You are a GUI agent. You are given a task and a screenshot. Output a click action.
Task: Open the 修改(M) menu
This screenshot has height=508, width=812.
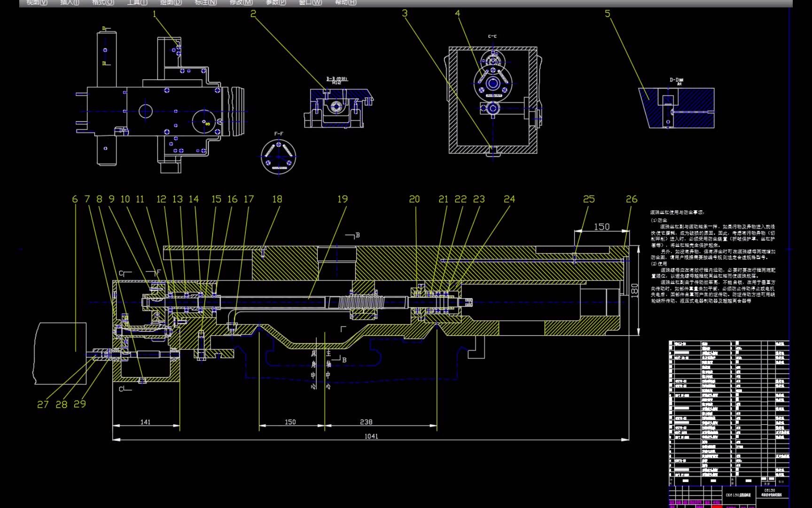(x=241, y=2)
